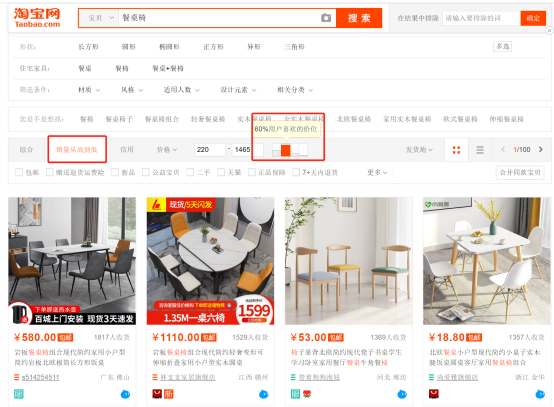Check the 赠送退货运费险 checkbox

coord(50,172)
